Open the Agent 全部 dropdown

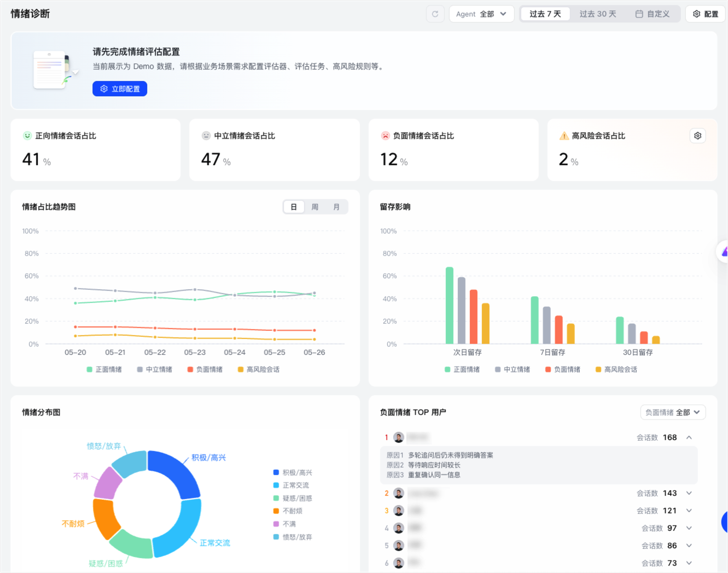(481, 14)
